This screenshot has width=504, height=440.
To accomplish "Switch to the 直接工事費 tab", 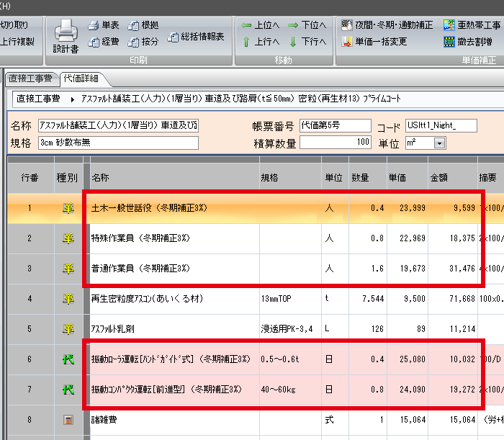I will [29, 78].
